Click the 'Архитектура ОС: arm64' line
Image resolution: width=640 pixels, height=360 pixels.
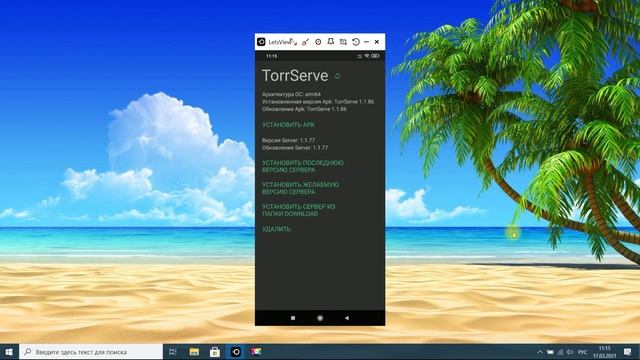tap(291, 94)
